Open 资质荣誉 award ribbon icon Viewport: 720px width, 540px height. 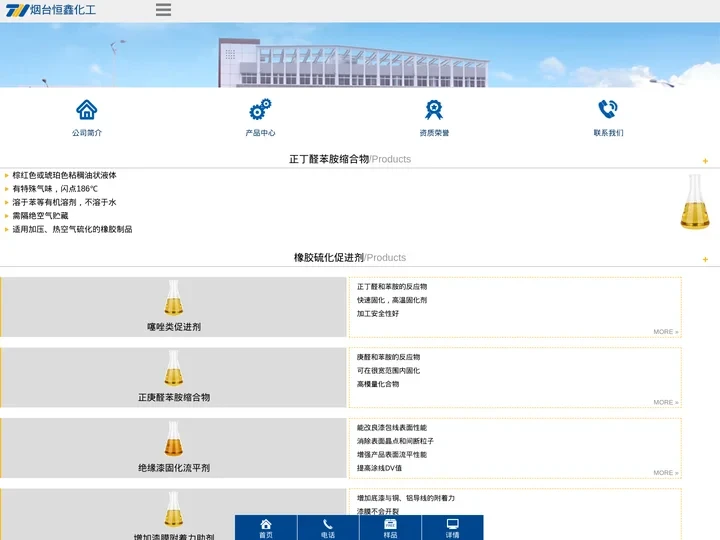coord(434,109)
